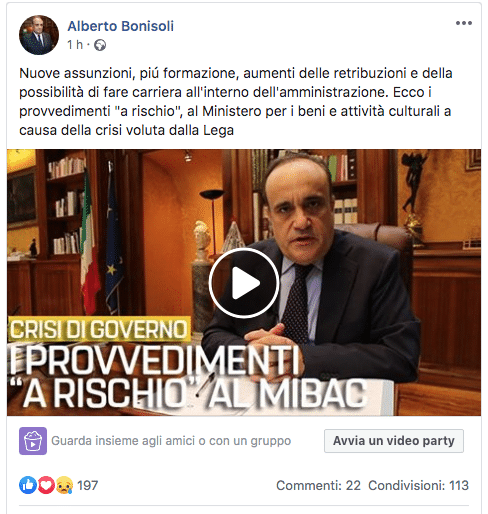Click the blue Like reaction icon

tap(28, 485)
